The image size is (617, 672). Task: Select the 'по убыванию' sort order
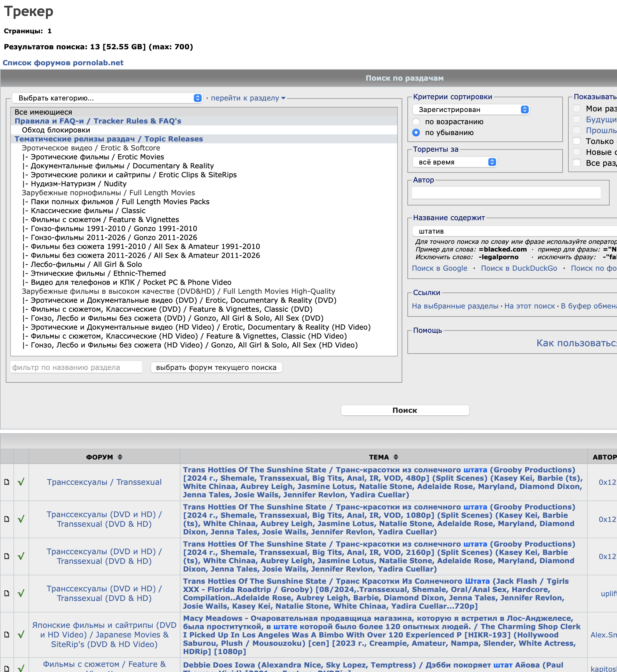pos(416,132)
